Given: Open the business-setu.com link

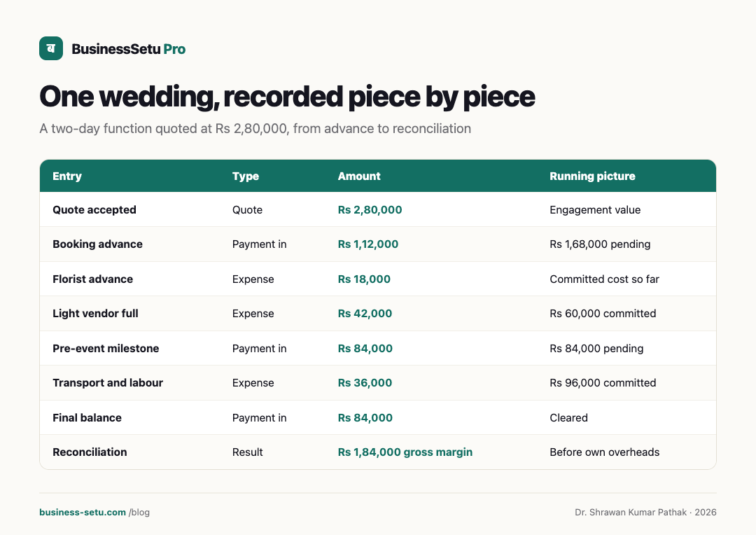Looking at the screenshot, I should click(x=83, y=513).
